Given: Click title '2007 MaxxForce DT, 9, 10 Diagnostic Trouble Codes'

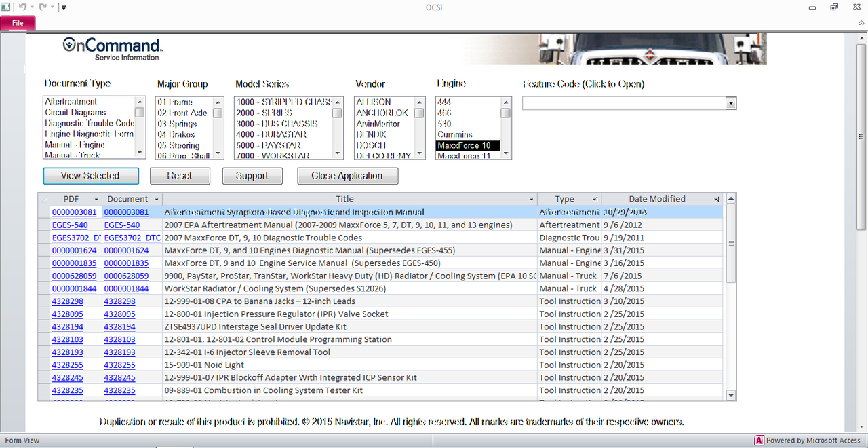Looking at the screenshot, I should (263, 238).
